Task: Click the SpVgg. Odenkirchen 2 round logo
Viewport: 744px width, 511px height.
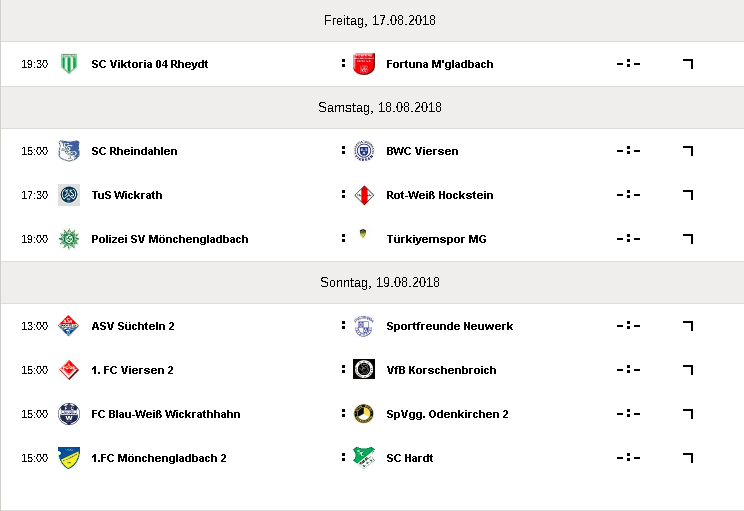Action: point(364,414)
